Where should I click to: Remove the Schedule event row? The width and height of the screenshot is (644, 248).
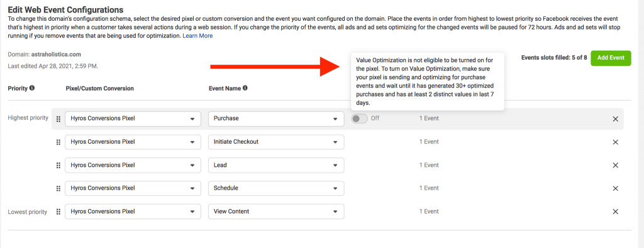tap(615, 188)
